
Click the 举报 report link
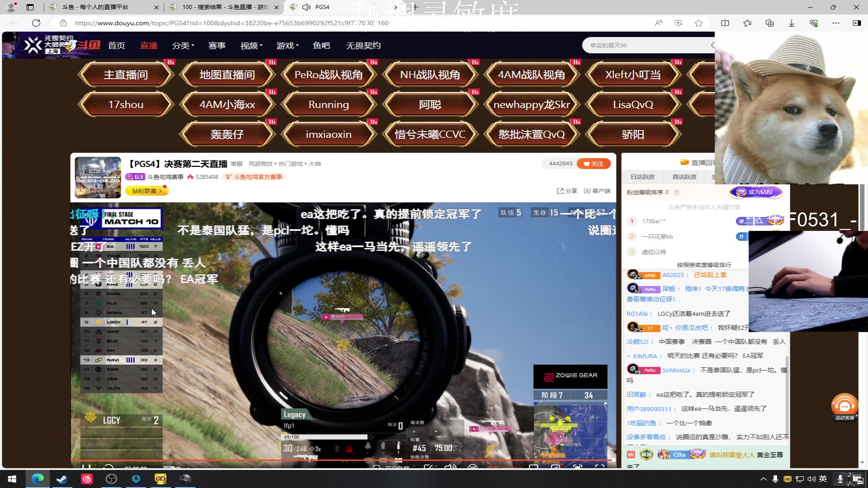236,164
